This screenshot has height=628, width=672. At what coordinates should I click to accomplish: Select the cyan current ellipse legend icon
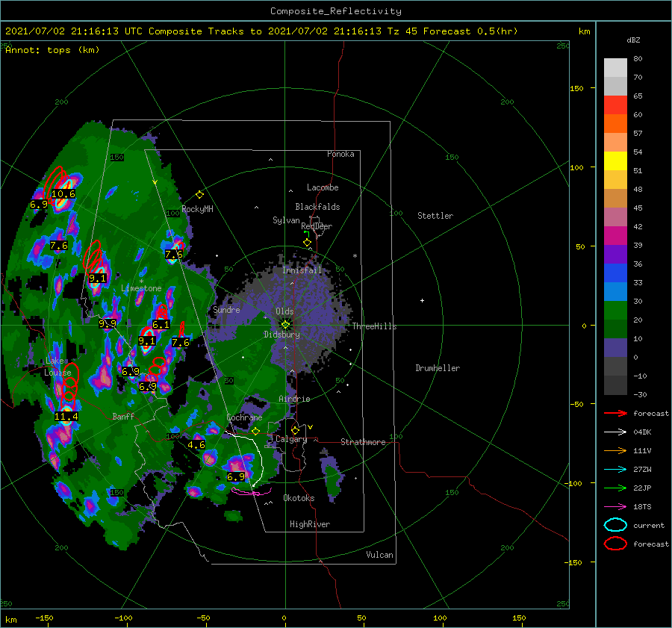(x=615, y=525)
